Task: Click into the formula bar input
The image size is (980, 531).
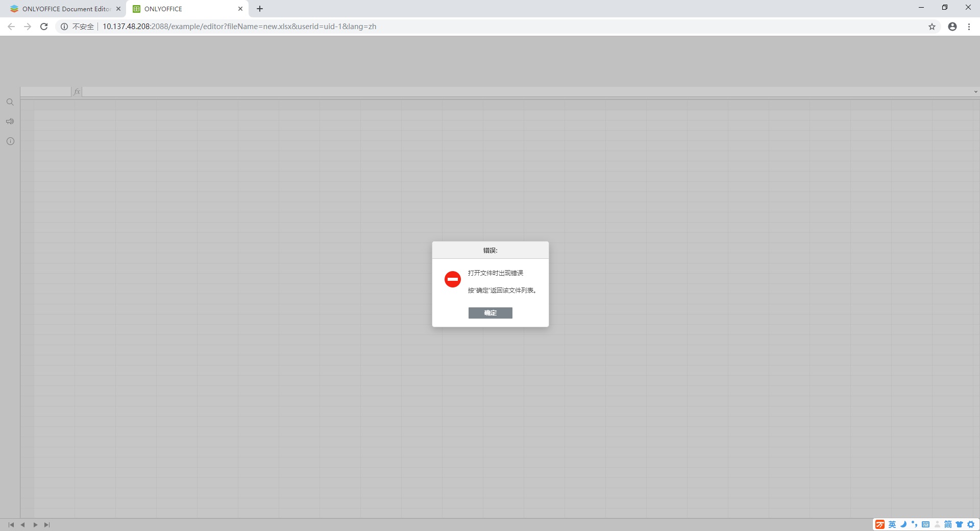Action: click(x=527, y=92)
